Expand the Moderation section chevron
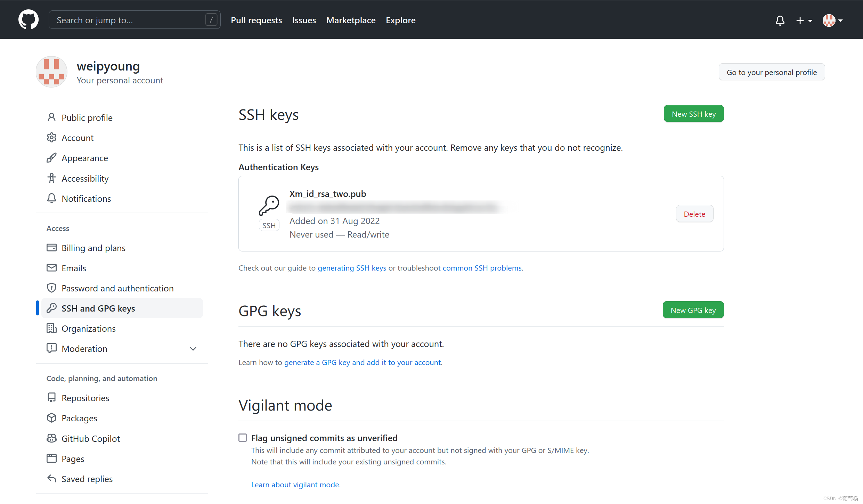Viewport: 863px width, 504px height. click(x=193, y=348)
